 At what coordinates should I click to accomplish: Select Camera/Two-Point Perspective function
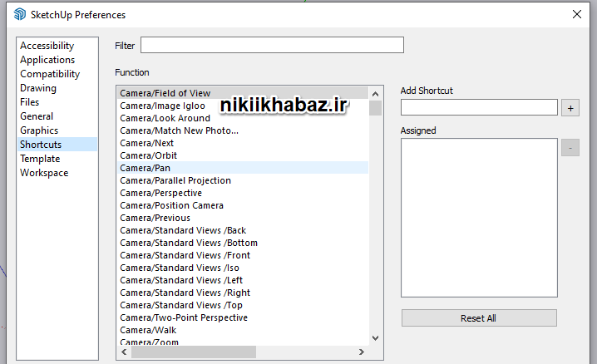tap(243, 318)
